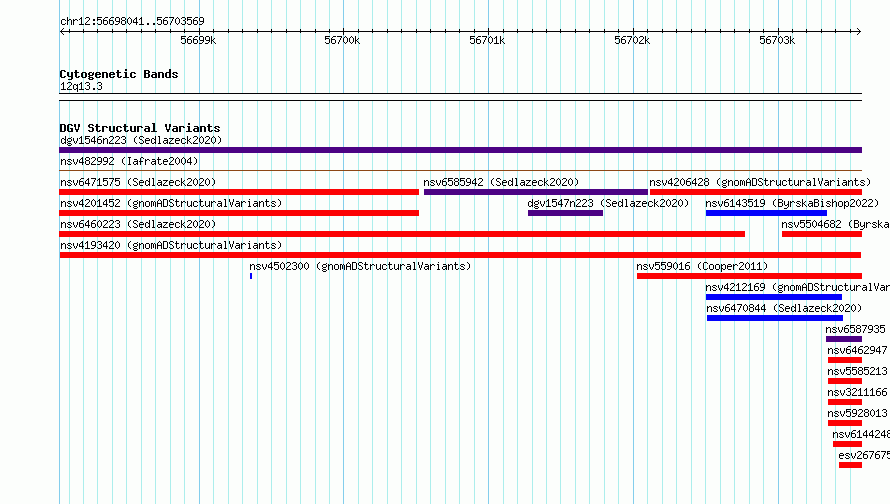Click the nsv4193420 (gnomADStructuralVariants) label
Image resolution: width=890 pixels, height=504 pixels.
pyautogui.click(x=171, y=245)
